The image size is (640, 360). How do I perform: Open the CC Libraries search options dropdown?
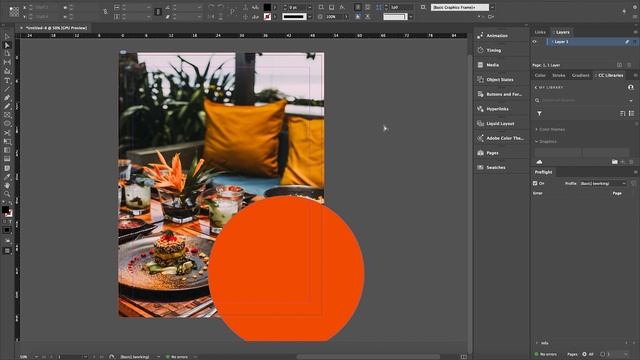click(x=631, y=100)
